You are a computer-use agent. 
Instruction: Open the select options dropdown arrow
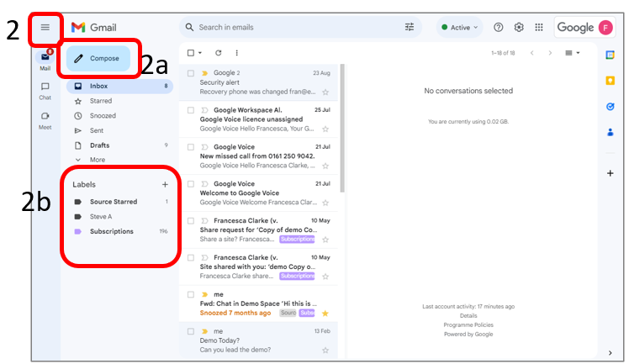200,53
